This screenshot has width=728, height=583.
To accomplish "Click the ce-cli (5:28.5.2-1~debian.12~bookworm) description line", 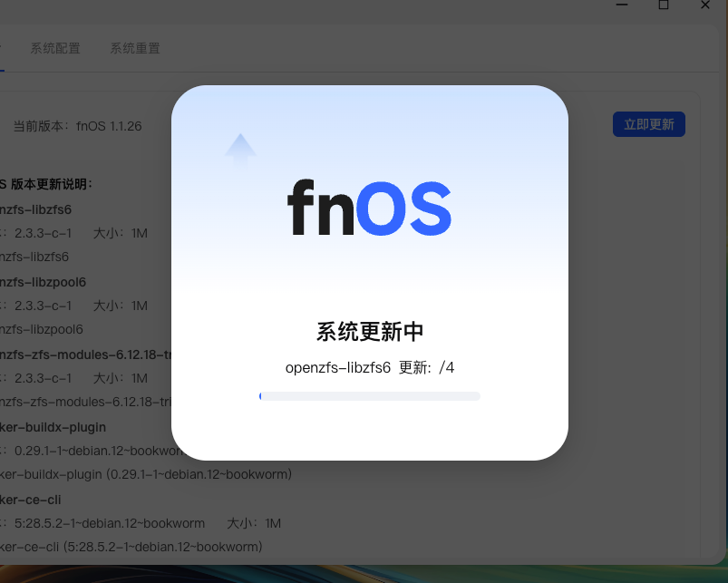I will (x=131, y=547).
